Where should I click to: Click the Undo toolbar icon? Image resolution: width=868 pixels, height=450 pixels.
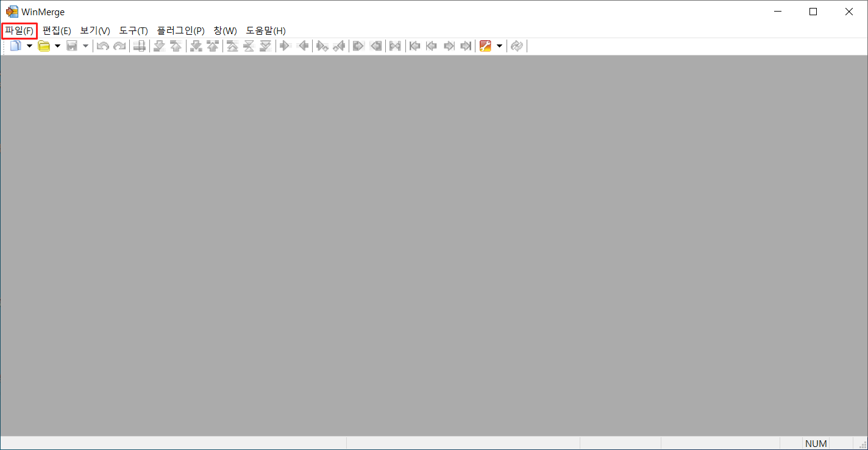pyautogui.click(x=103, y=46)
